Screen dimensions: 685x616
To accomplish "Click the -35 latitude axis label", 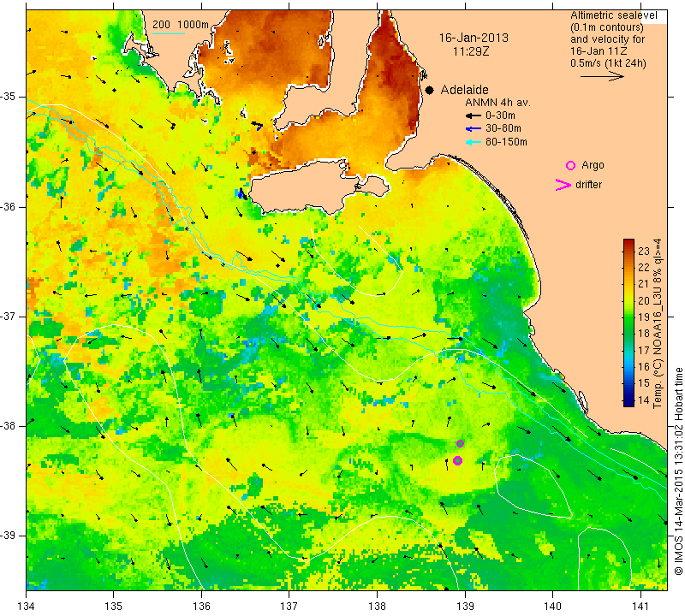I will pos(9,97).
